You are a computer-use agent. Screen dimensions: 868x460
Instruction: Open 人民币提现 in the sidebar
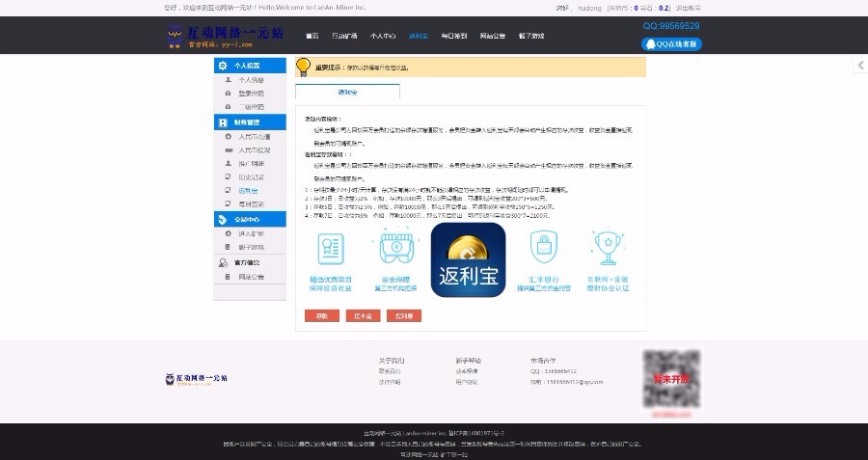[255, 150]
